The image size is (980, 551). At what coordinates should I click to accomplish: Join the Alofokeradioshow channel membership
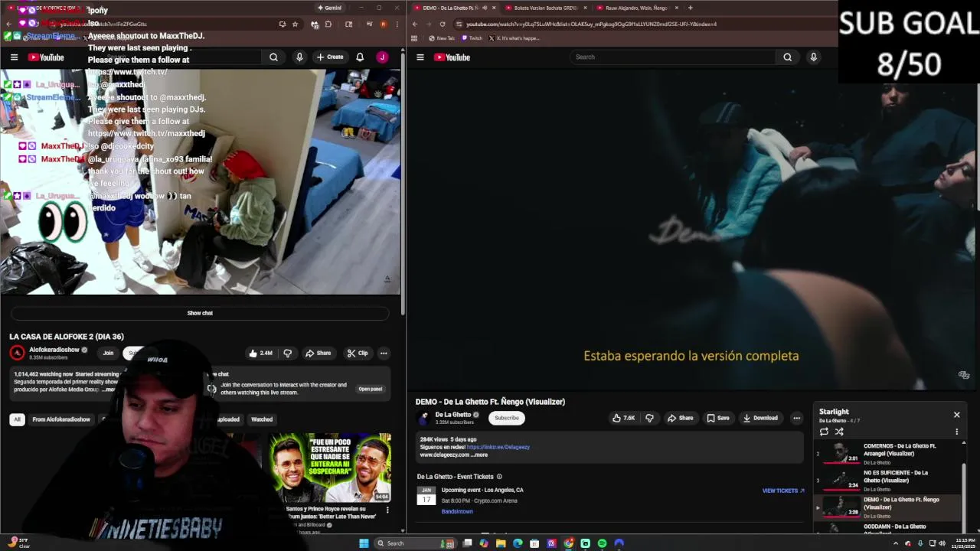click(x=108, y=353)
